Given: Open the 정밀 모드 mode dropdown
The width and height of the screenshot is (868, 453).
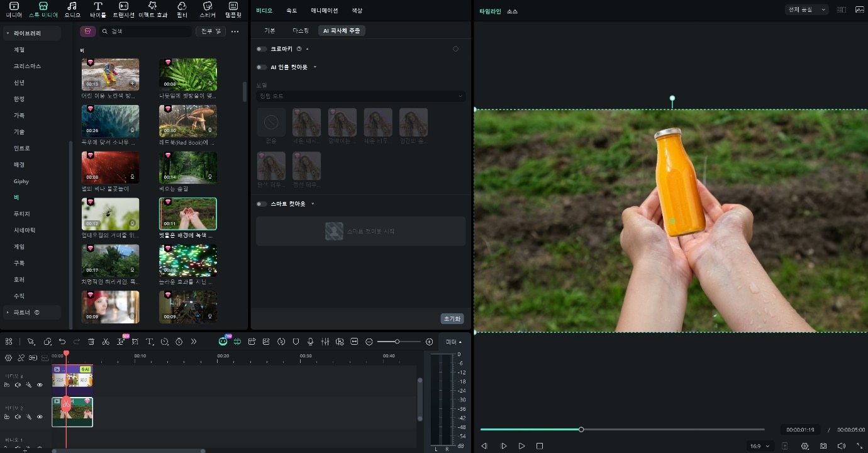Looking at the screenshot, I should pos(360,96).
